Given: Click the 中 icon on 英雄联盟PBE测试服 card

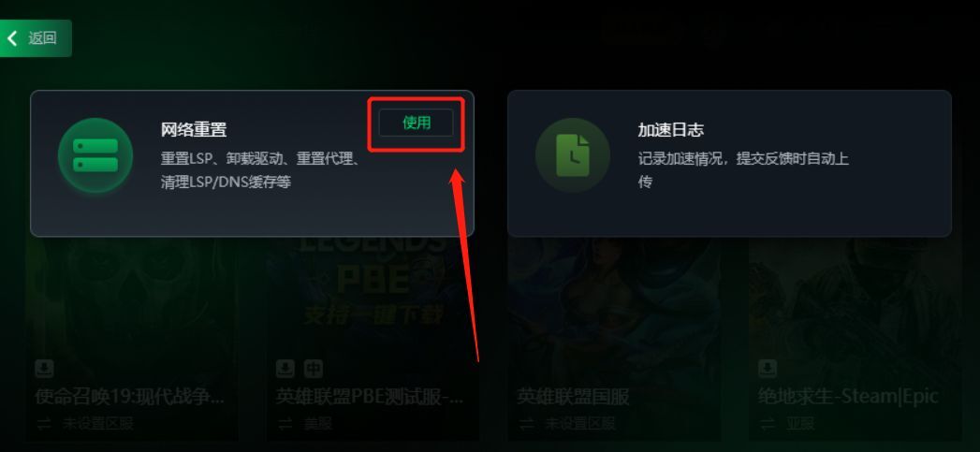Looking at the screenshot, I should pyautogui.click(x=314, y=368).
